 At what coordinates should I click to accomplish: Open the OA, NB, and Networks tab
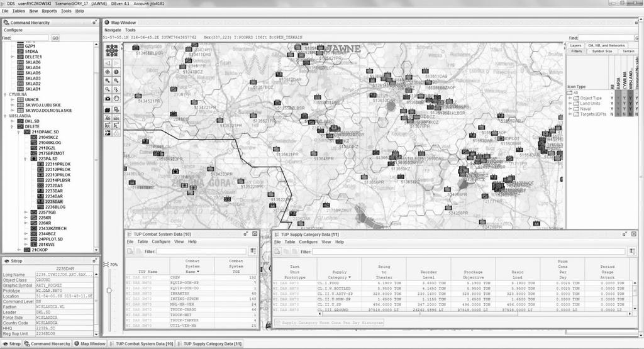click(x=606, y=45)
